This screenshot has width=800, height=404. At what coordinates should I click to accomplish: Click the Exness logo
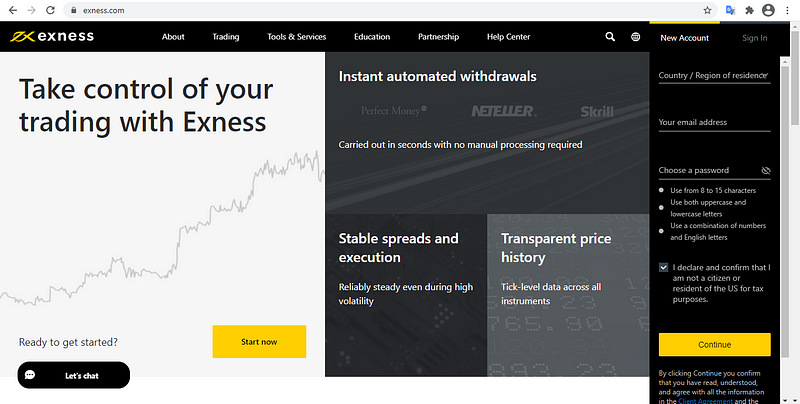[52, 36]
